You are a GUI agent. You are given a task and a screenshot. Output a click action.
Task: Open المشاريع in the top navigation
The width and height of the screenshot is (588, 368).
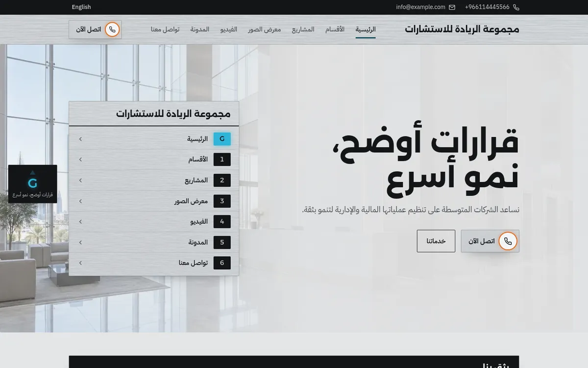tap(303, 29)
